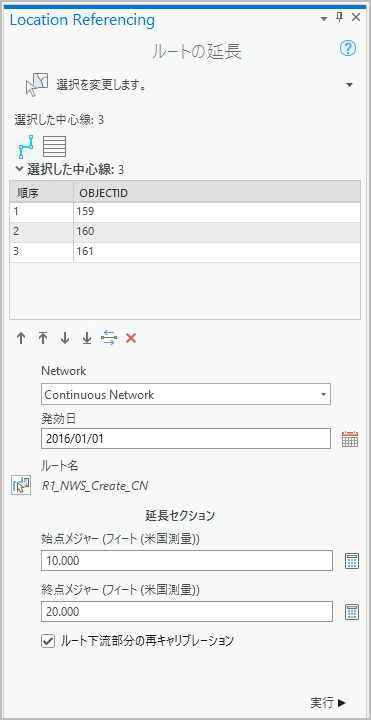Click the route name R1_NWS_Create_CN

pos(95,485)
